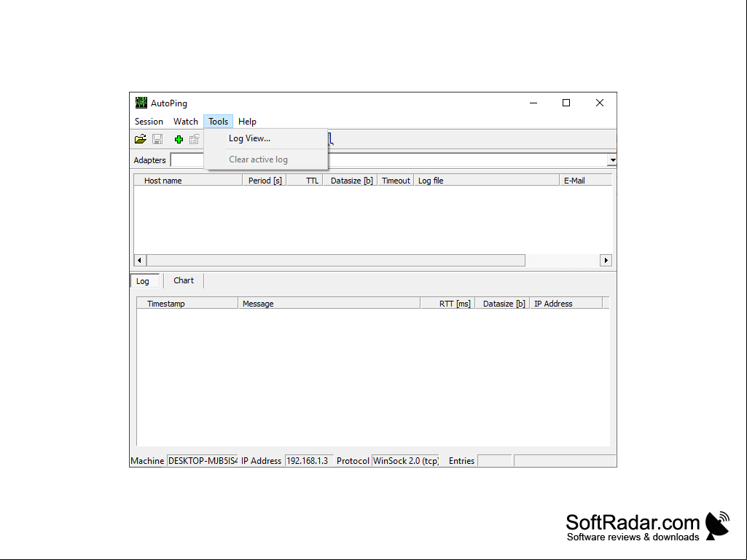747x560 pixels.
Task: Switch to the Chart tab
Action: tap(184, 280)
